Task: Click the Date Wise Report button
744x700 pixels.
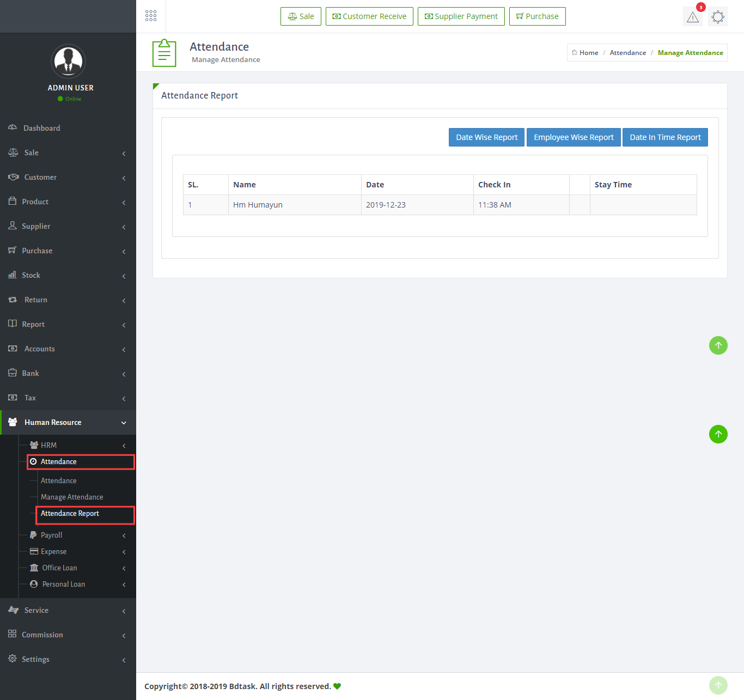Action: (x=486, y=137)
